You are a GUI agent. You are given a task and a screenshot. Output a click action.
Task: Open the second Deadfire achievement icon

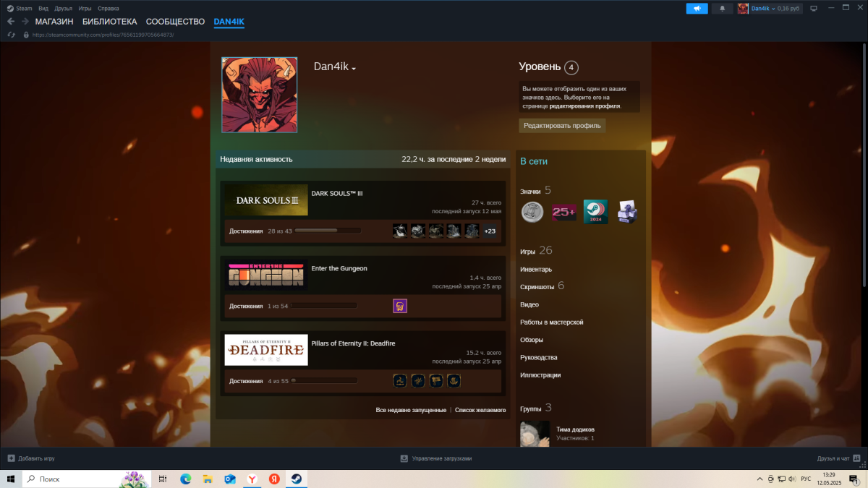pos(418,381)
